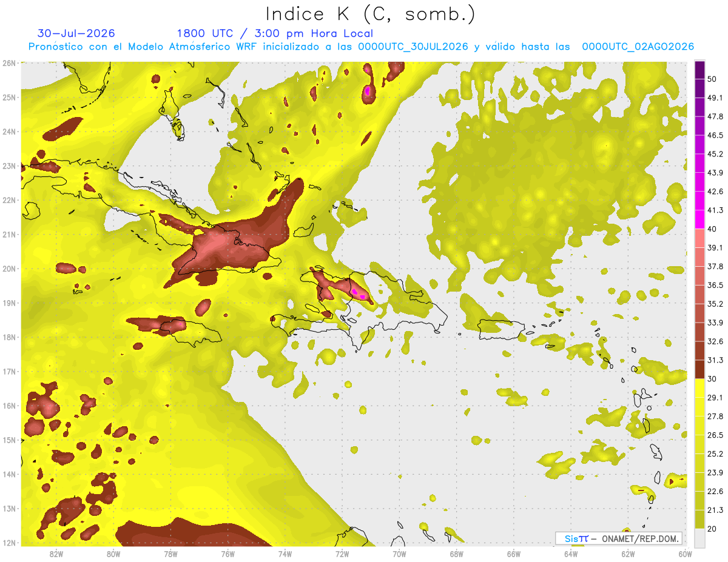The height and width of the screenshot is (562, 728).
Task: Click the "14N" latitude label
Action: pos(9,474)
